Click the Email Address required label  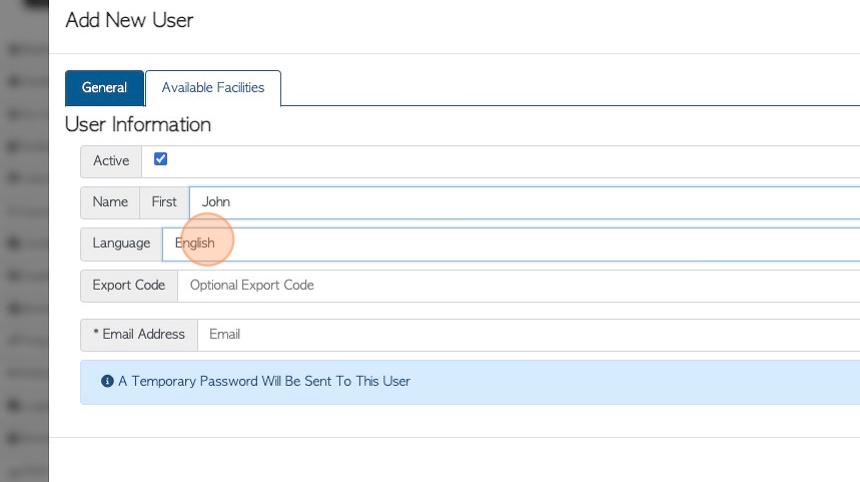click(139, 335)
